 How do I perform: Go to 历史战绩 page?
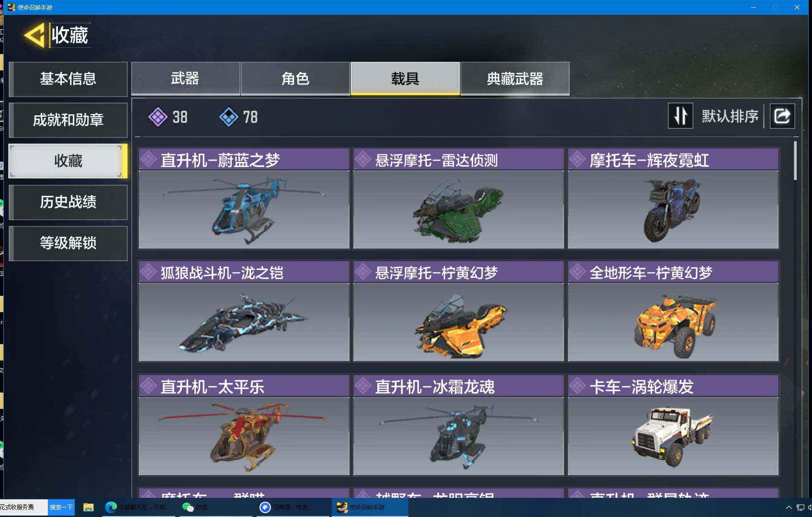click(68, 202)
